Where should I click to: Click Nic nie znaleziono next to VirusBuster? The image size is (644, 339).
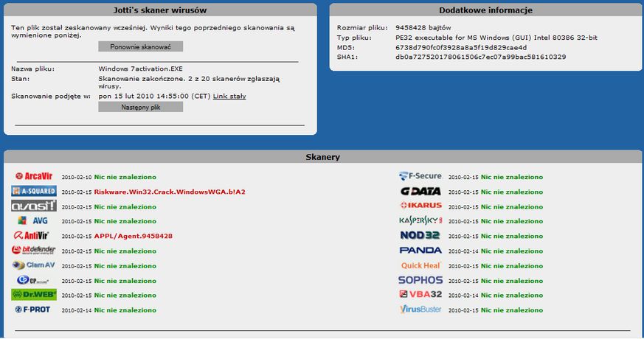[x=512, y=310]
